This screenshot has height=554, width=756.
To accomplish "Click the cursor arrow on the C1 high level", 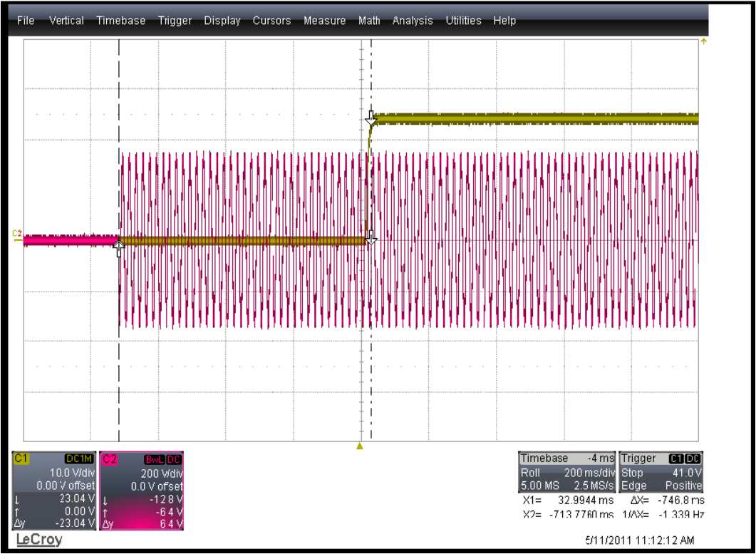I will coord(371,116).
